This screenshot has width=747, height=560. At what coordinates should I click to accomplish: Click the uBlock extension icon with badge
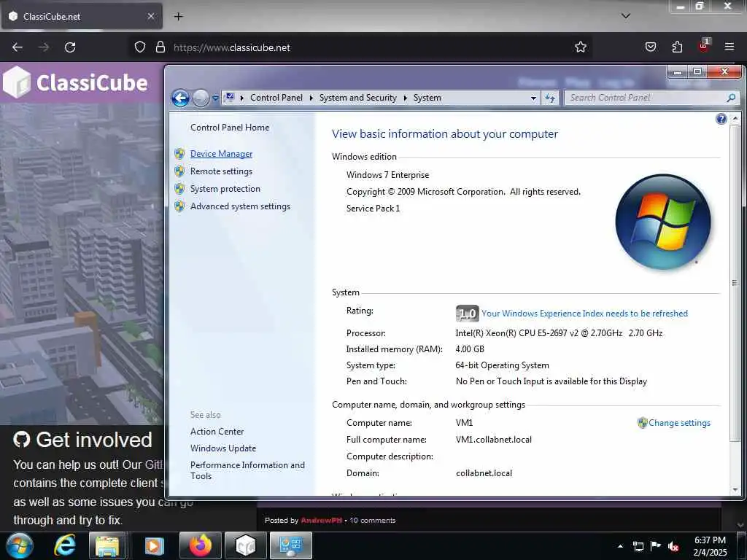(704, 46)
